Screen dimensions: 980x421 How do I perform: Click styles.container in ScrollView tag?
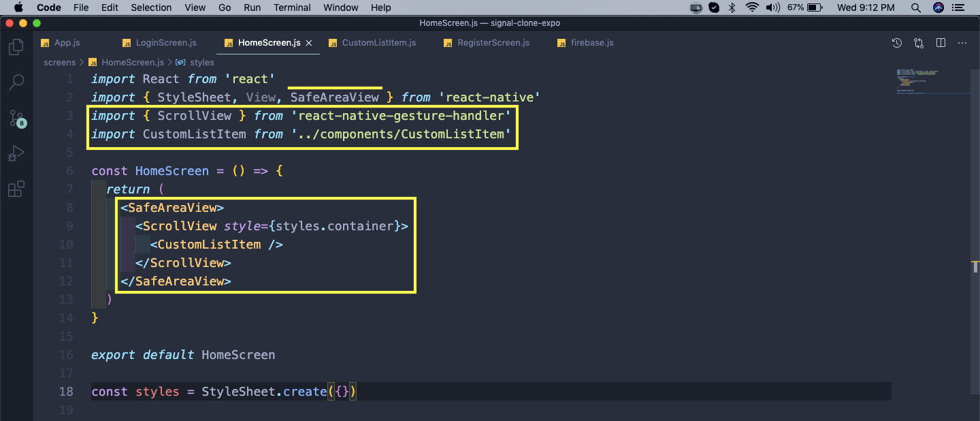coord(335,226)
